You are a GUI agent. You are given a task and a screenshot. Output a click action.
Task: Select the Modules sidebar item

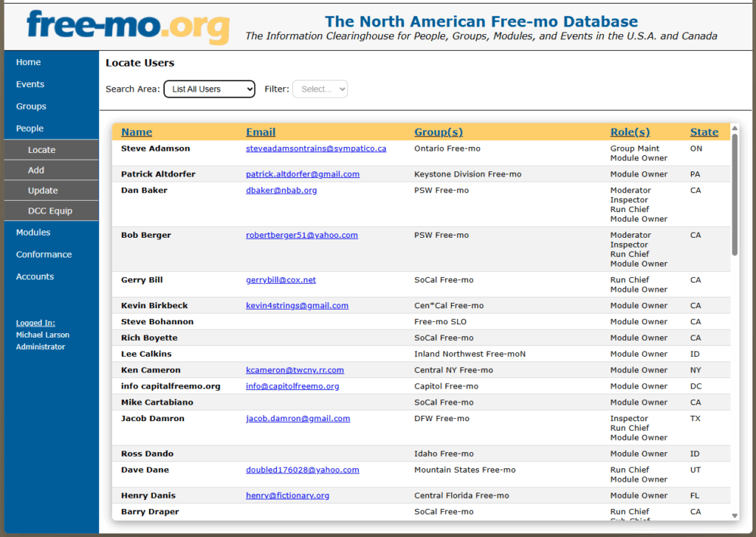(x=33, y=232)
